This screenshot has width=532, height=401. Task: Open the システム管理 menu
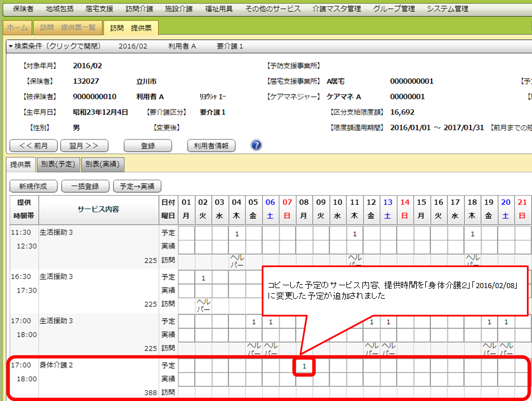pos(447,9)
